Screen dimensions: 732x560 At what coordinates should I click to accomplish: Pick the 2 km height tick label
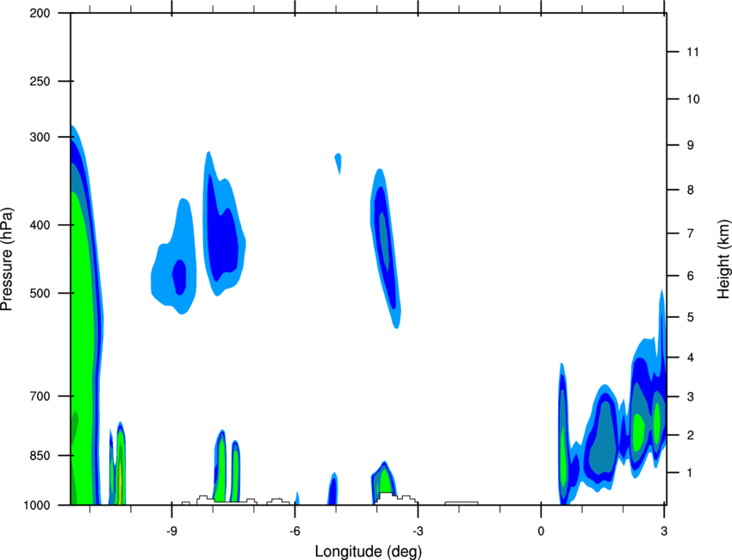tap(691, 435)
